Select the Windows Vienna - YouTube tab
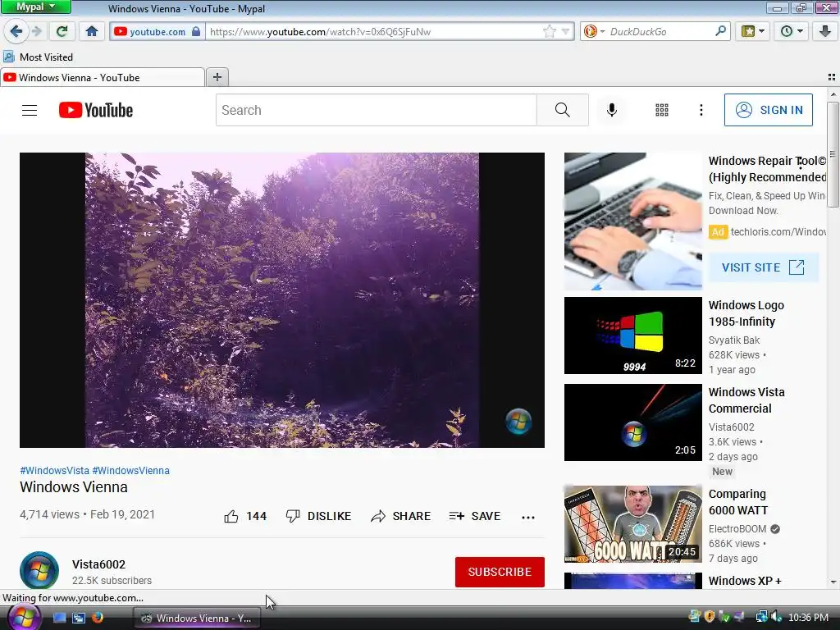Image resolution: width=840 pixels, height=630 pixels. click(x=103, y=78)
